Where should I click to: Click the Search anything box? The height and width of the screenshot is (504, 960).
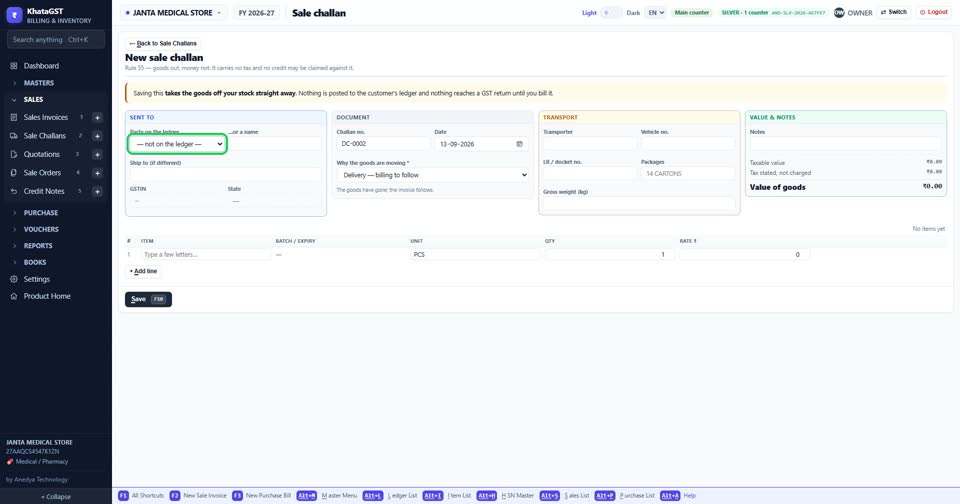56,39
